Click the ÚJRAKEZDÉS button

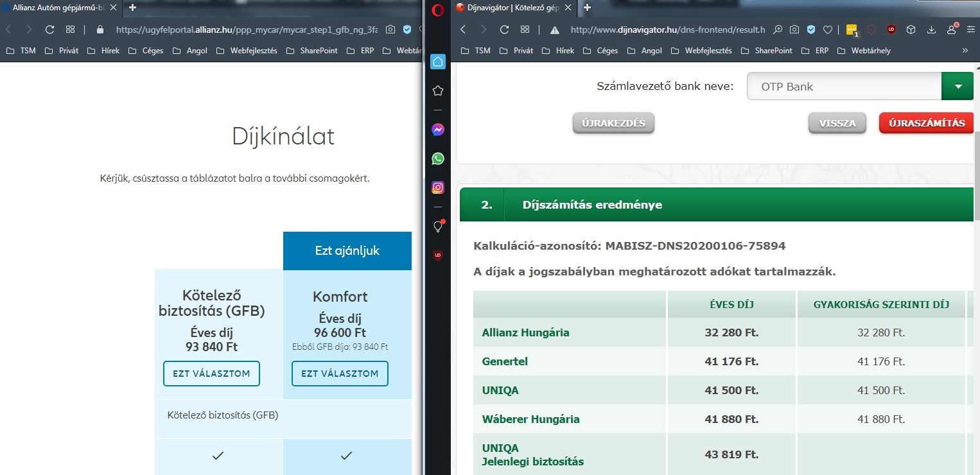click(613, 123)
